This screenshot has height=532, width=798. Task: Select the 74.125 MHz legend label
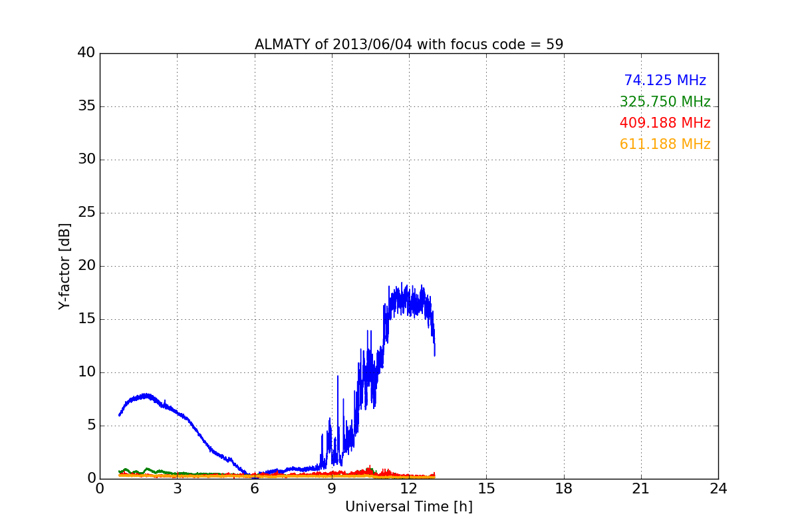click(x=665, y=80)
